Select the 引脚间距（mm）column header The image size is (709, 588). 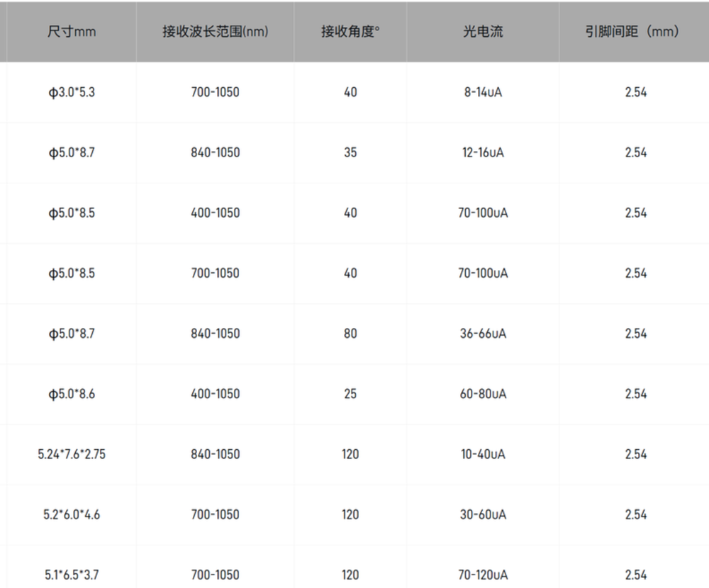pos(635,32)
